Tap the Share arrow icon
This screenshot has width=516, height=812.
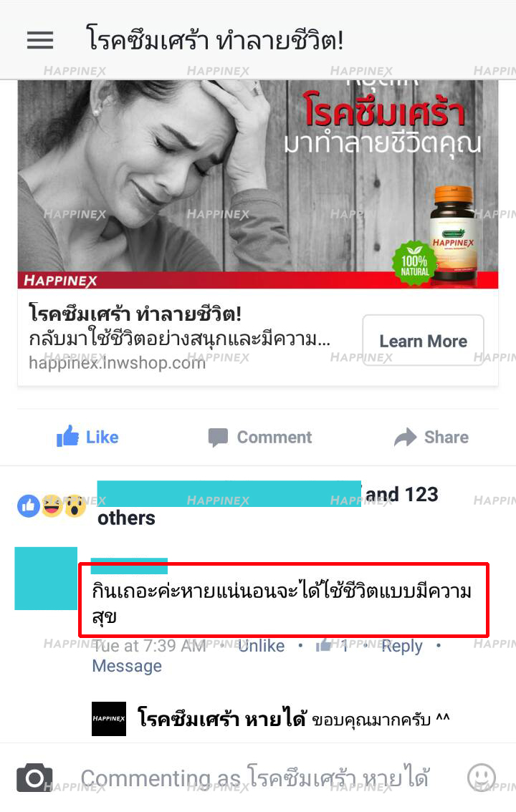pyautogui.click(x=405, y=437)
